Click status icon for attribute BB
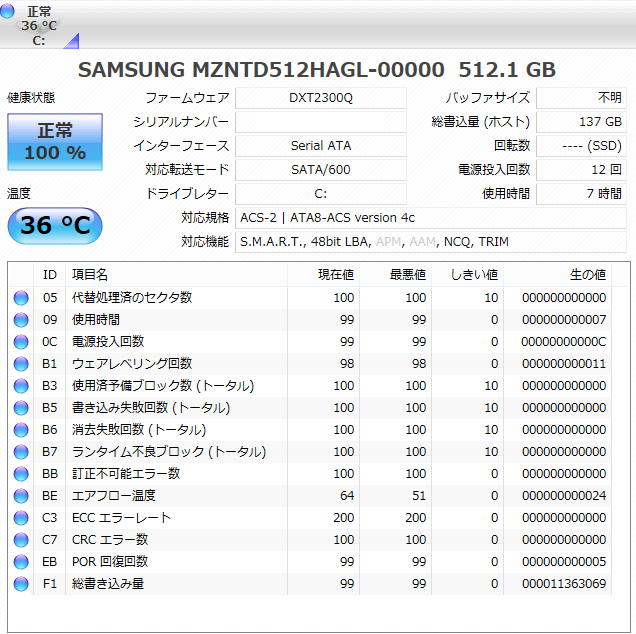636x634 pixels. coord(21,474)
